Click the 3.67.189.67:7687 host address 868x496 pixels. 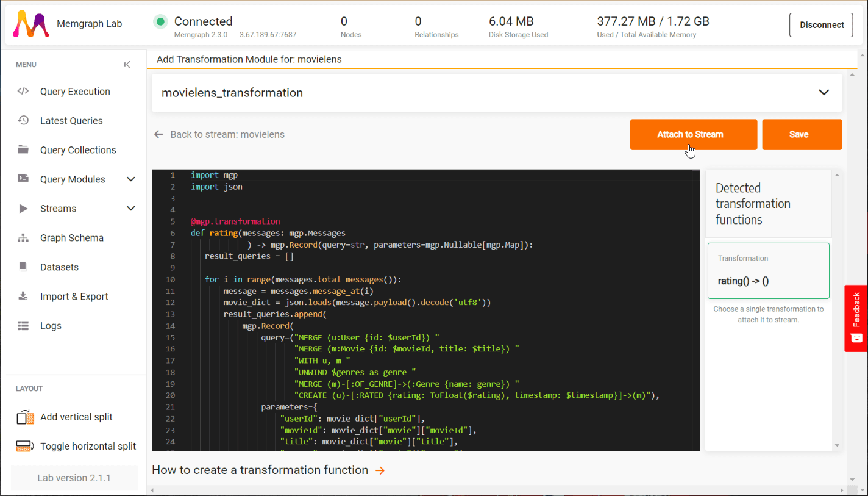268,35
